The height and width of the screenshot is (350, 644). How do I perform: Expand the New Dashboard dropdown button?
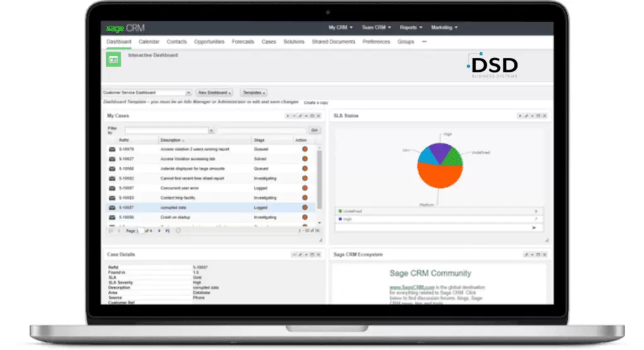[x=214, y=93]
